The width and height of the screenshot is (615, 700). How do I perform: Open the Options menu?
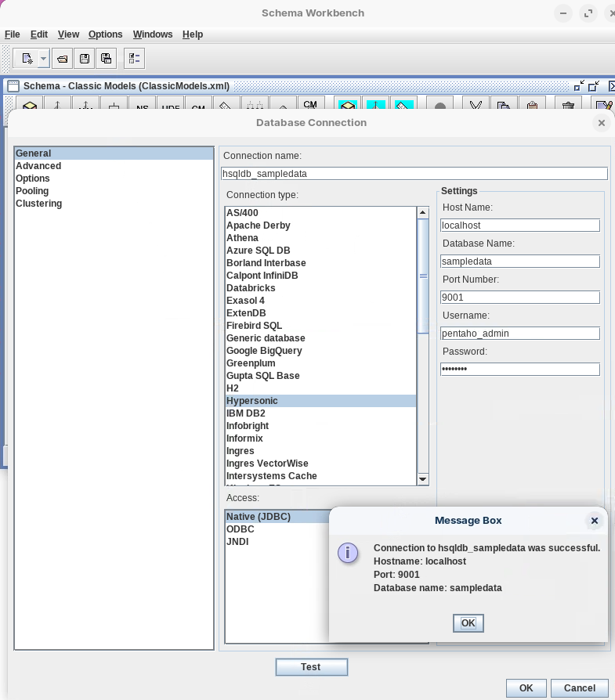click(105, 34)
